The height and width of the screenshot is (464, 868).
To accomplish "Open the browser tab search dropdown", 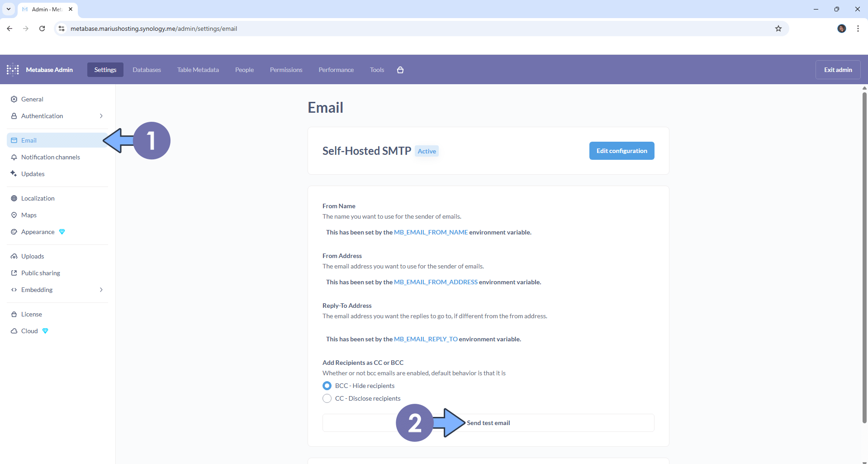I will [9, 9].
